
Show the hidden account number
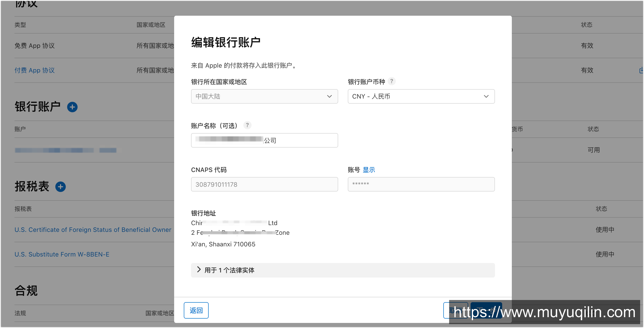click(369, 170)
